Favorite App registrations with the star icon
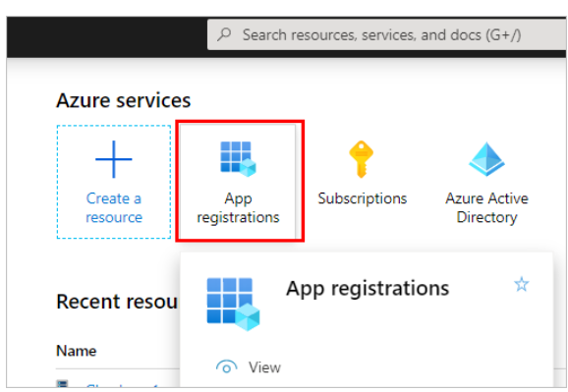Screen dimensions: 568x392 click(522, 284)
